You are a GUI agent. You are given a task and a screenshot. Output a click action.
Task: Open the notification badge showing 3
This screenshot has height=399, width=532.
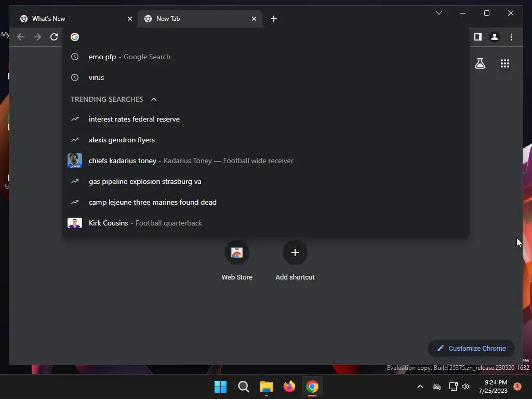tap(517, 387)
